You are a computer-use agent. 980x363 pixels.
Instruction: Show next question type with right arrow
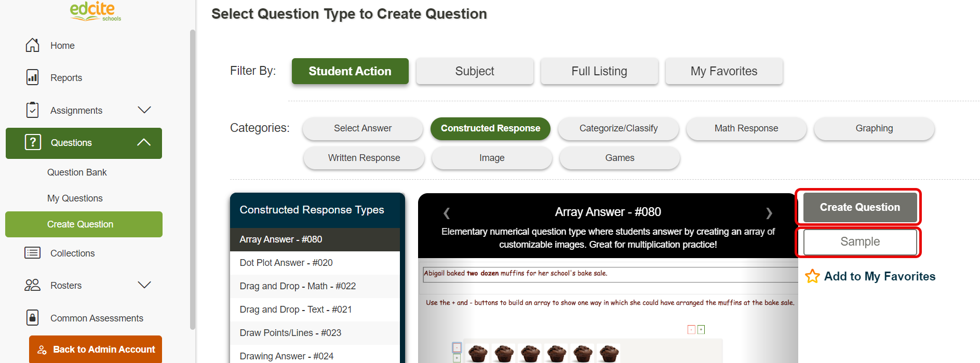(769, 213)
